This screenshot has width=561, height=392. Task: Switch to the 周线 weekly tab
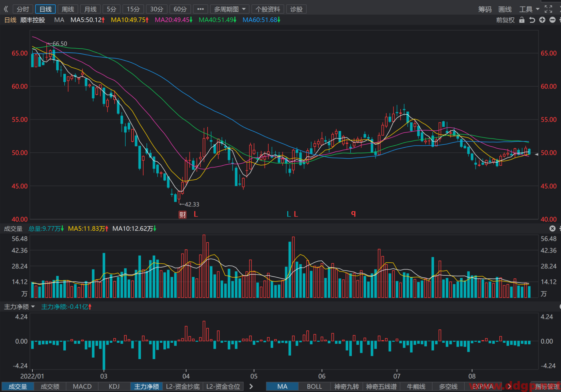click(x=68, y=9)
